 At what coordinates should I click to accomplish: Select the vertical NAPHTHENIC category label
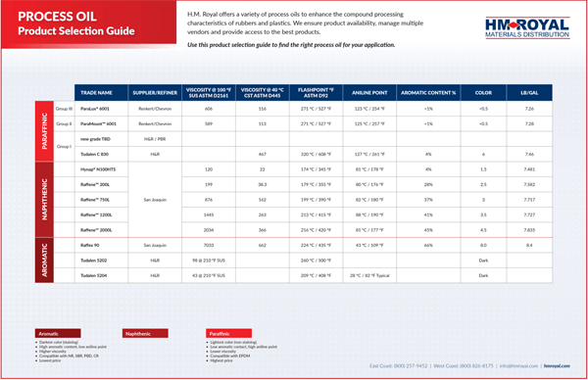(44, 200)
